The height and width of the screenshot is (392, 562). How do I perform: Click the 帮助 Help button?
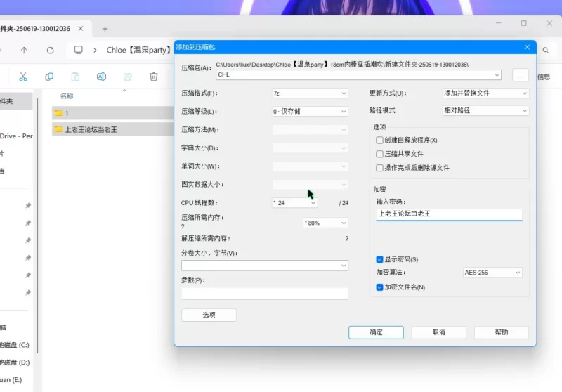pyautogui.click(x=502, y=332)
